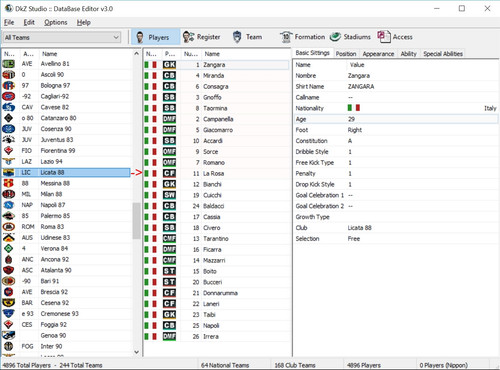Open the File menu
Image resolution: width=500 pixels, height=370 pixels.
click(9, 22)
